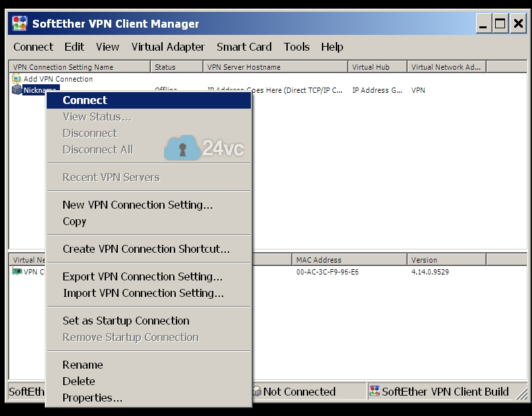
Task: Choose Connect in the context menu
Action: [x=149, y=100]
